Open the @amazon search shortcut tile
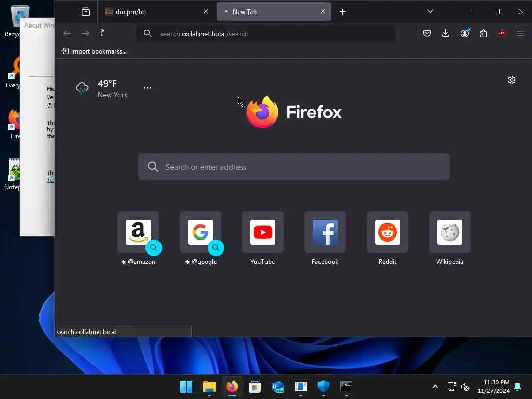 [138, 238]
